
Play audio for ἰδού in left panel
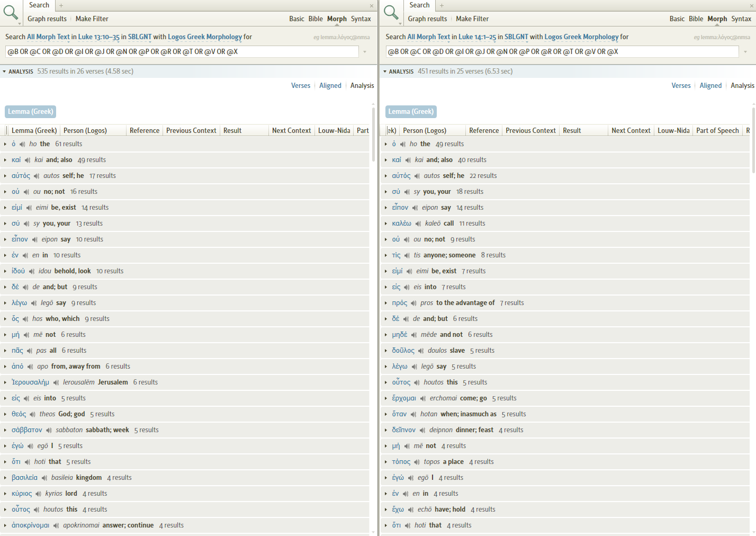coord(32,271)
